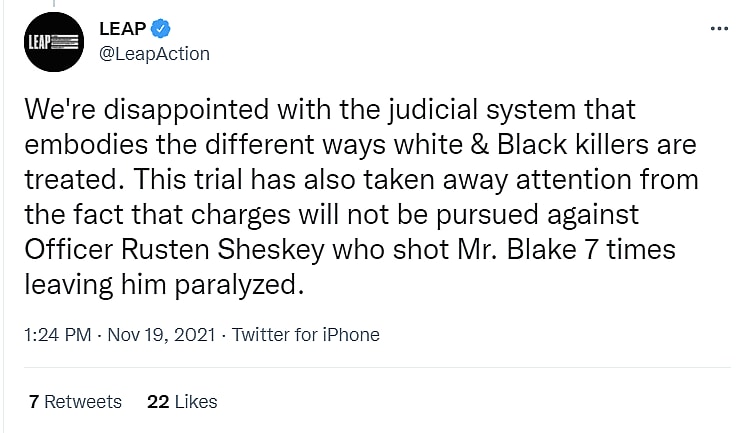Image resolution: width=751 pixels, height=433 pixels.
Task: Click the flag graphic in LEAP logo
Action: click(x=66, y=43)
